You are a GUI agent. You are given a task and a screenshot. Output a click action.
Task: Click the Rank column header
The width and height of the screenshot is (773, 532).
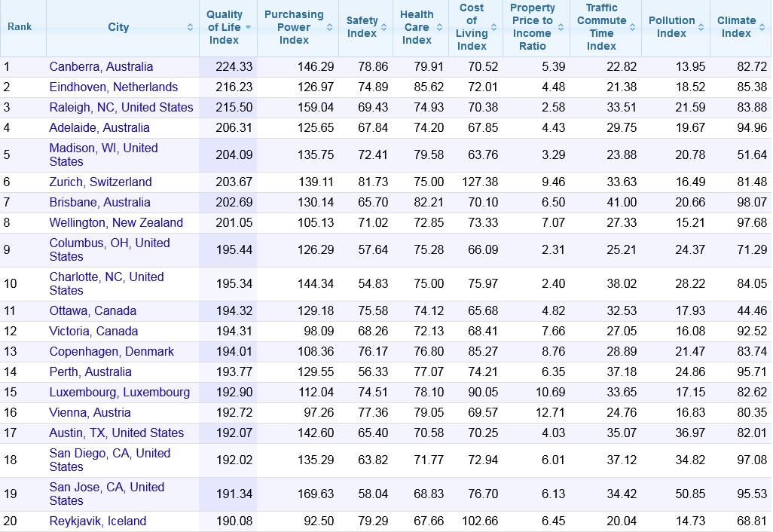click(x=20, y=26)
